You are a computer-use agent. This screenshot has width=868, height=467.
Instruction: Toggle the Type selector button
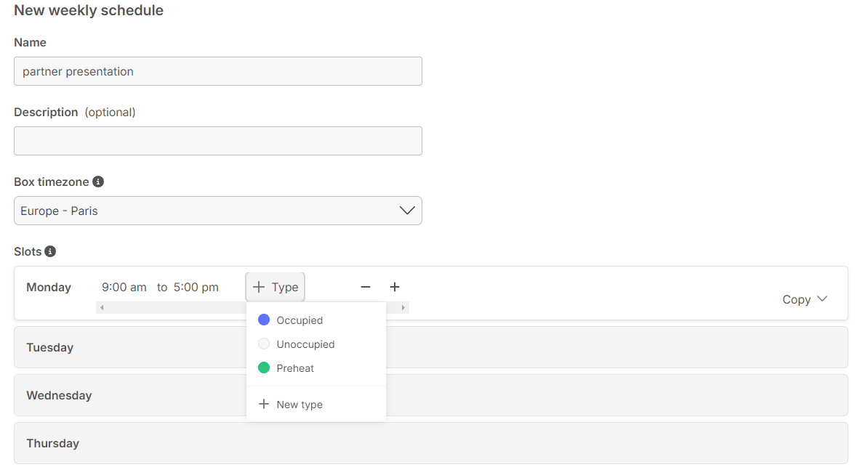pos(275,287)
